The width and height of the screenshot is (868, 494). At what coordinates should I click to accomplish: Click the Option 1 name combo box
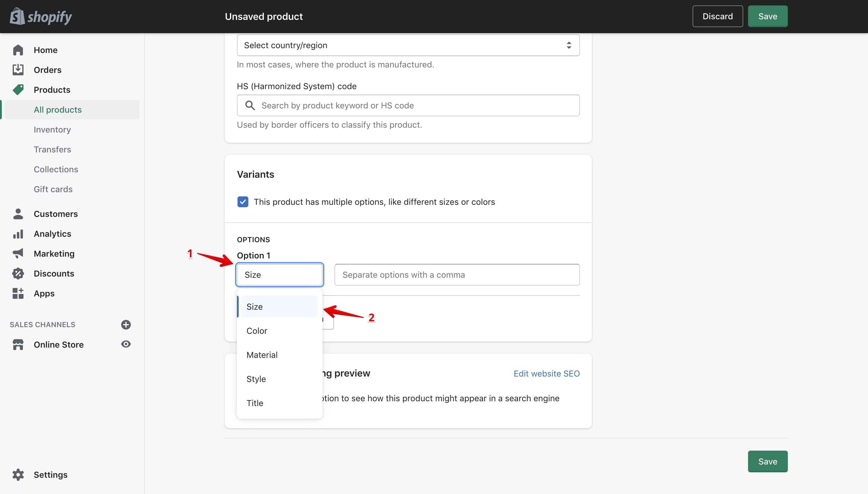[279, 274]
